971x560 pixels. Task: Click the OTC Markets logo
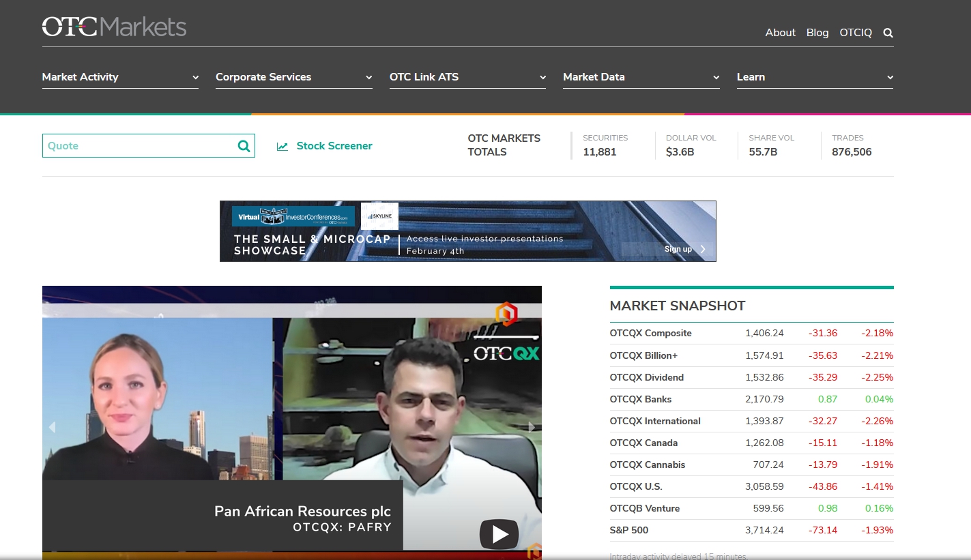[x=114, y=27]
